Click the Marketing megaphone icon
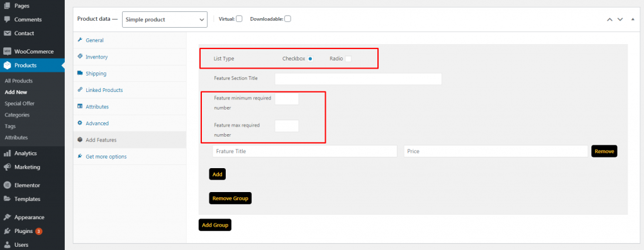The height and width of the screenshot is (250, 644). tap(7, 168)
